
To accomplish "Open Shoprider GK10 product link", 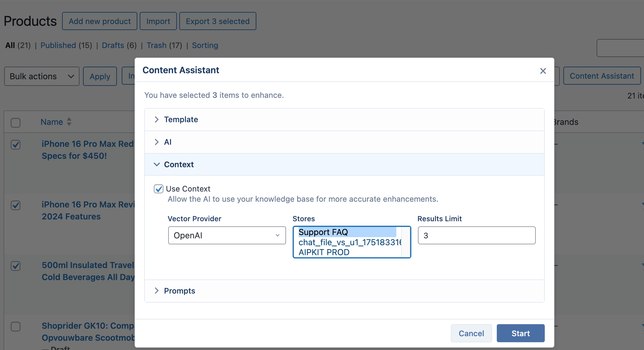I will (88, 332).
